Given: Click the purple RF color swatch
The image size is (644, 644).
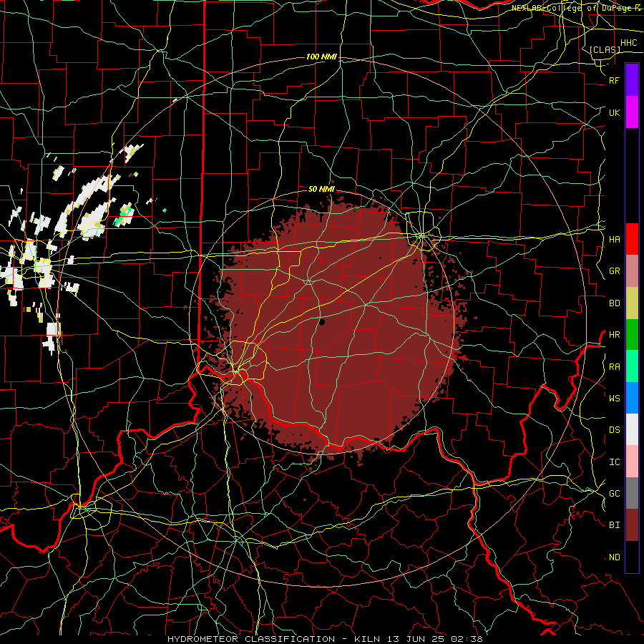Looking at the screenshot, I should pyautogui.click(x=632, y=80).
